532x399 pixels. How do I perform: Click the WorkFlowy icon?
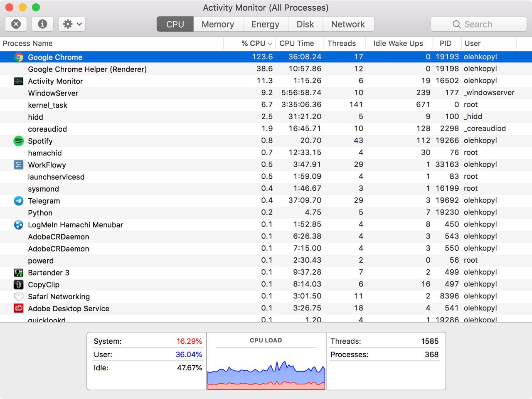point(19,165)
